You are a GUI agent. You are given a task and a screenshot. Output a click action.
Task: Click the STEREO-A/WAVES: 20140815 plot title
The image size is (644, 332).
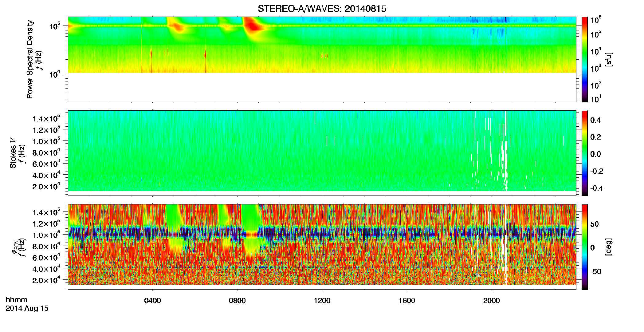(322, 9)
